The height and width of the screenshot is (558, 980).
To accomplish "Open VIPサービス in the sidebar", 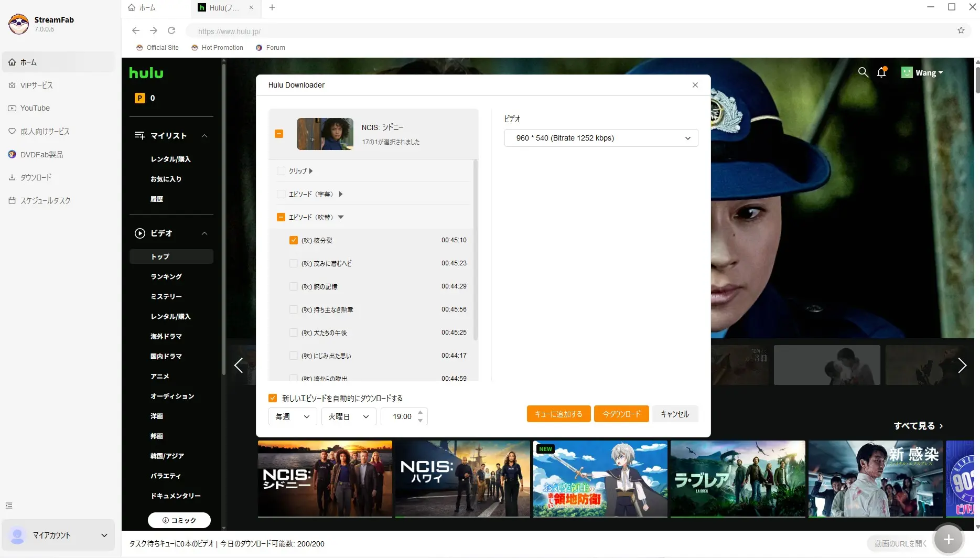I will (58, 85).
